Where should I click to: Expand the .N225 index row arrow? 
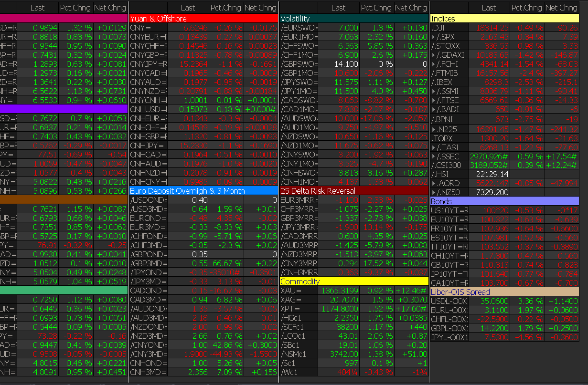(x=433, y=129)
